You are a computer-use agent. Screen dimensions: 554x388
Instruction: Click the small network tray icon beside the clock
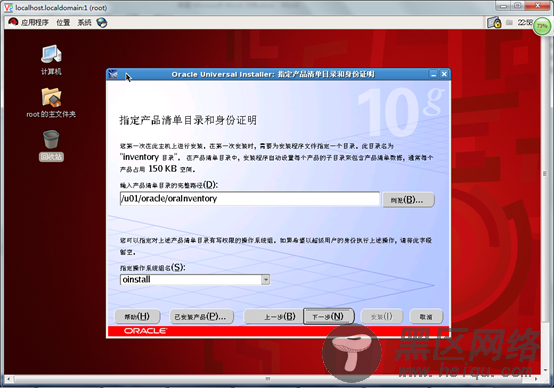(509, 23)
